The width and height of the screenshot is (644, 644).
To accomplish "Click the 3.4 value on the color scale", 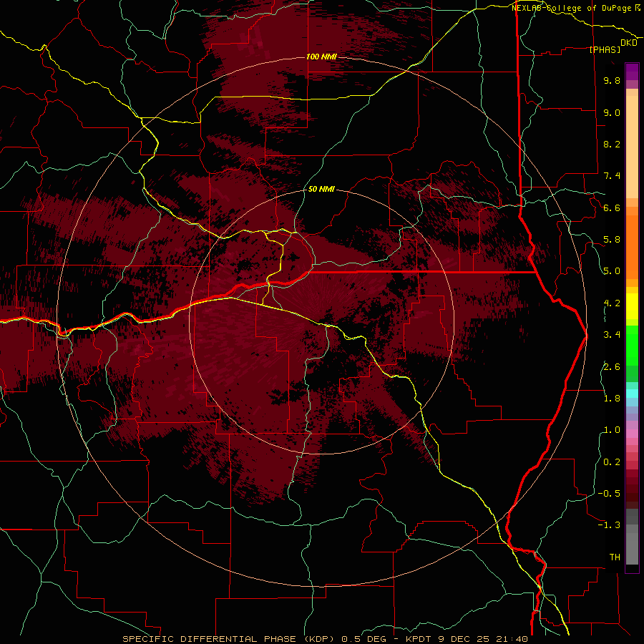I will click(612, 335).
